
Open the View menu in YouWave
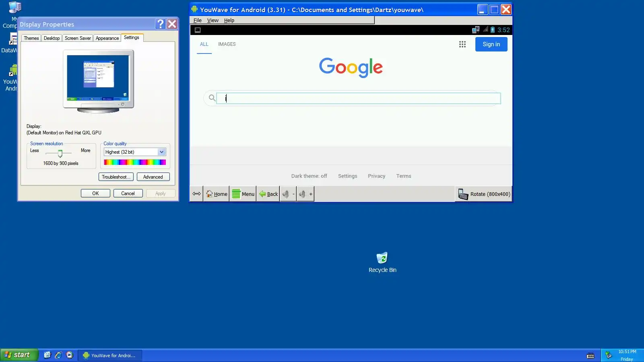pyautogui.click(x=213, y=20)
